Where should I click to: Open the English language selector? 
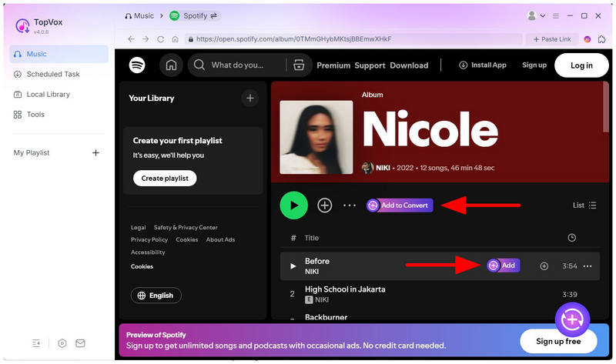coord(156,296)
